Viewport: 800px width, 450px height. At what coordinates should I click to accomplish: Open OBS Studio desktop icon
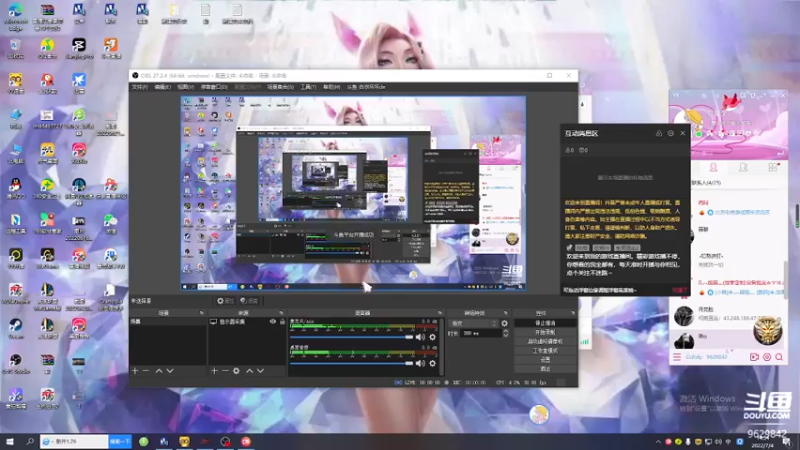pos(16,363)
